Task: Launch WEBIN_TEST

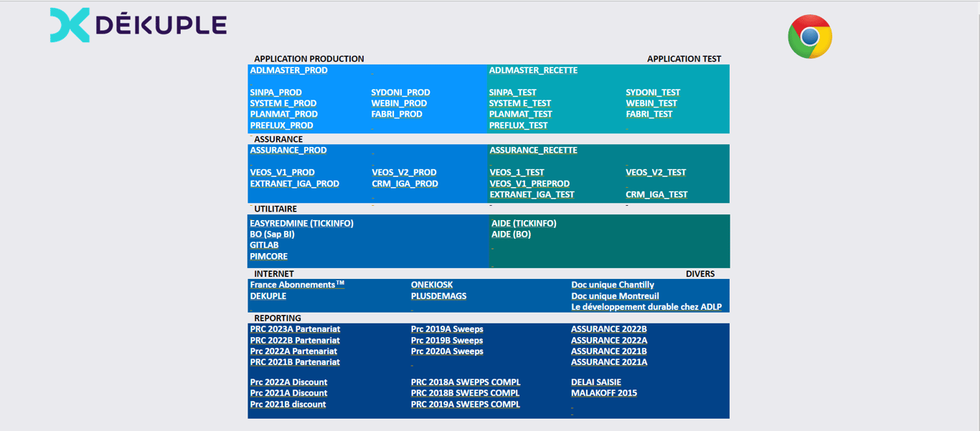Action: (x=651, y=103)
